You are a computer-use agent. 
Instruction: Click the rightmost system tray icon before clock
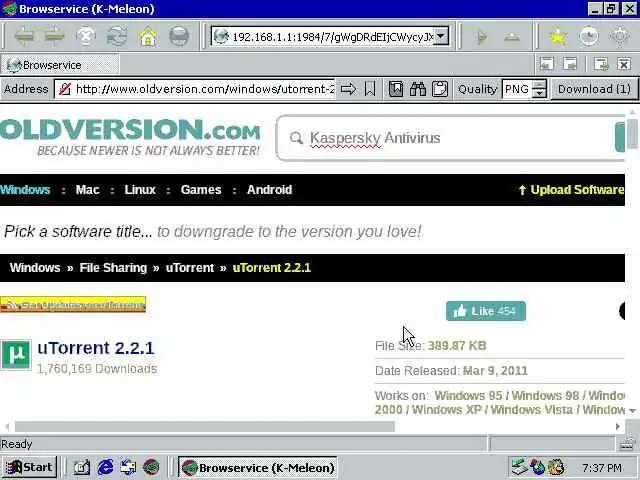(x=556, y=467)
